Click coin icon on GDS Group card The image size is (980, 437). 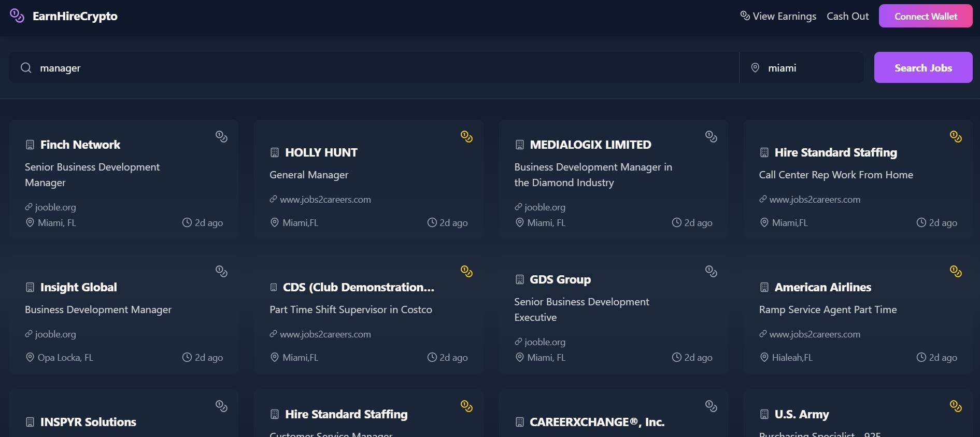click(711, 271)
